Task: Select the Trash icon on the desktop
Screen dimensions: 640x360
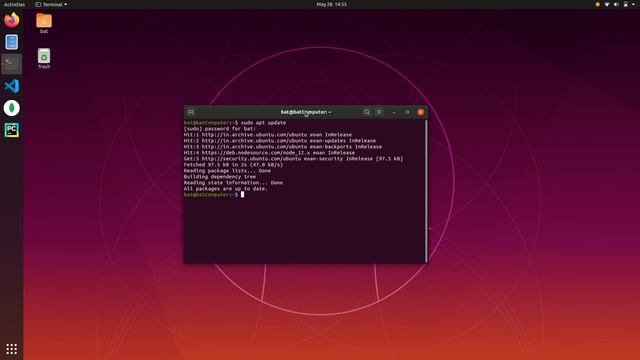Action: point(44,58)
